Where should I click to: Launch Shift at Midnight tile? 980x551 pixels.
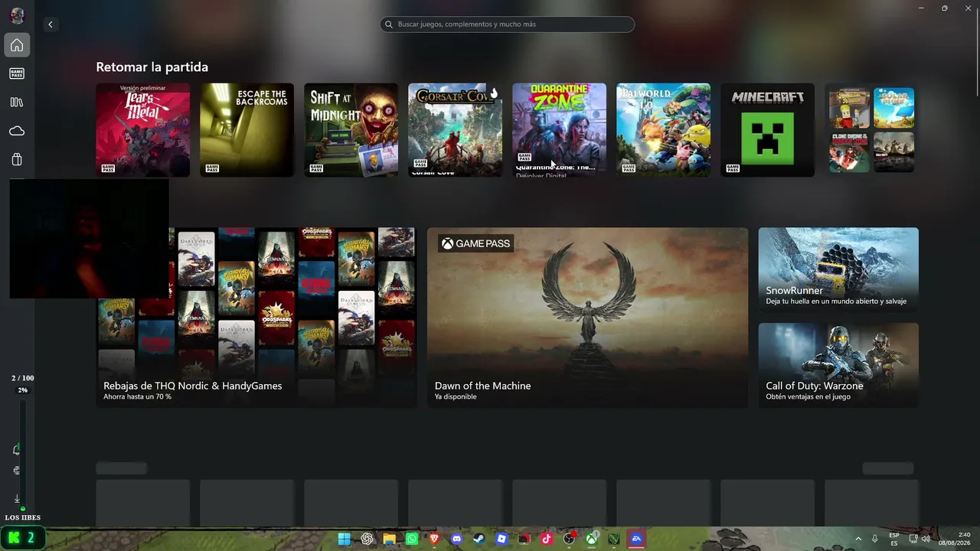(351, 130)
